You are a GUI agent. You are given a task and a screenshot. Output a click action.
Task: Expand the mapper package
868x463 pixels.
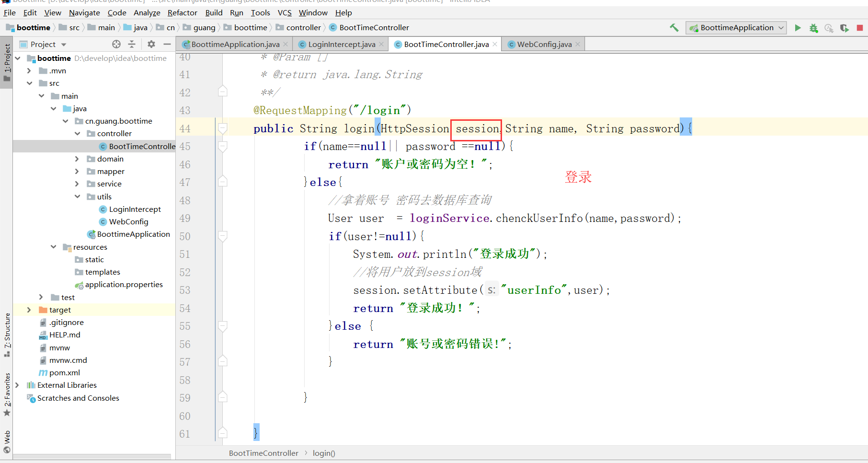tap(77, 171)
